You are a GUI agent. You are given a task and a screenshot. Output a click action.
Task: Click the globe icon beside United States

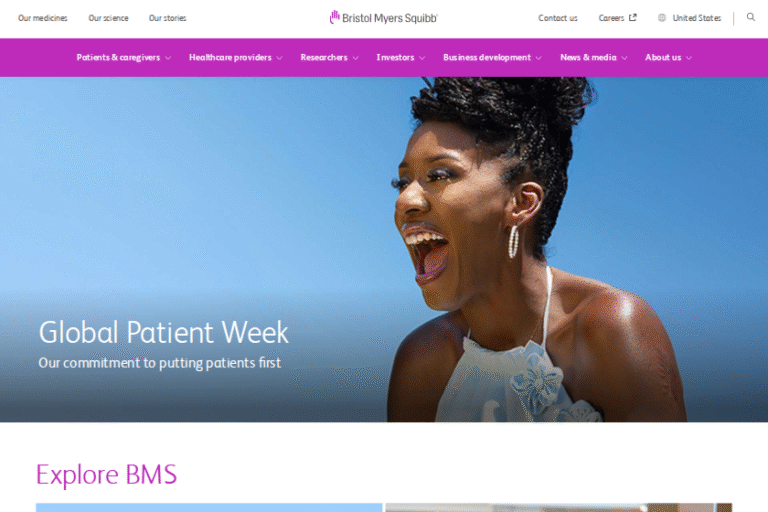[662, 18]
